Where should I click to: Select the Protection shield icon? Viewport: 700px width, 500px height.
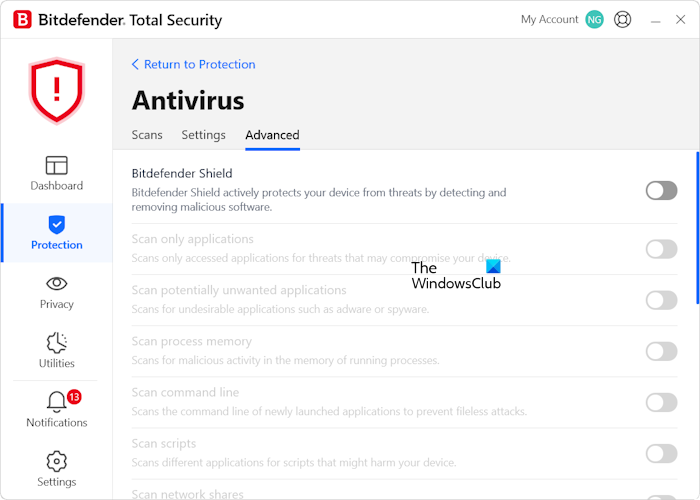(56, 225)
